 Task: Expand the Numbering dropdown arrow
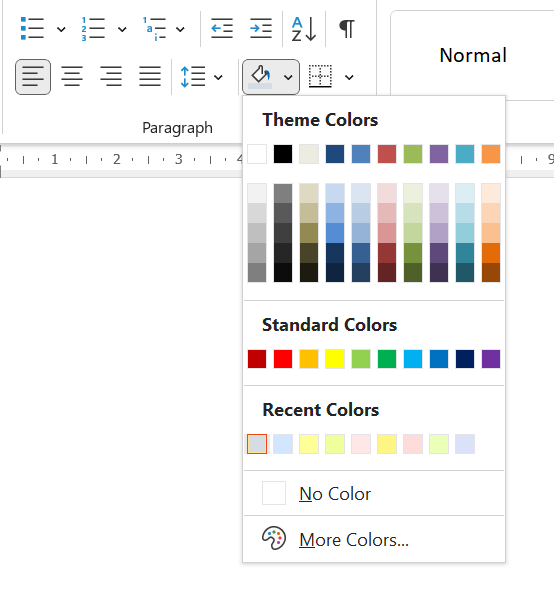click(x=122, y=29)
